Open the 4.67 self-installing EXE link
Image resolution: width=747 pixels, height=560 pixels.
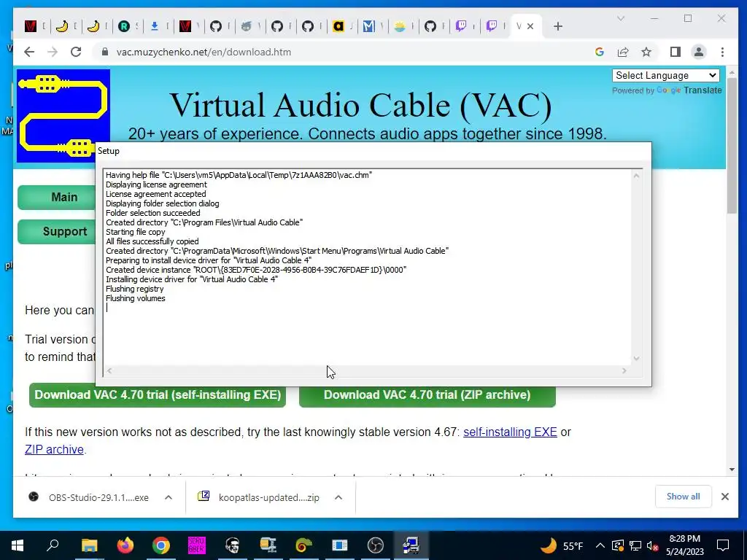tap(510, 432)
